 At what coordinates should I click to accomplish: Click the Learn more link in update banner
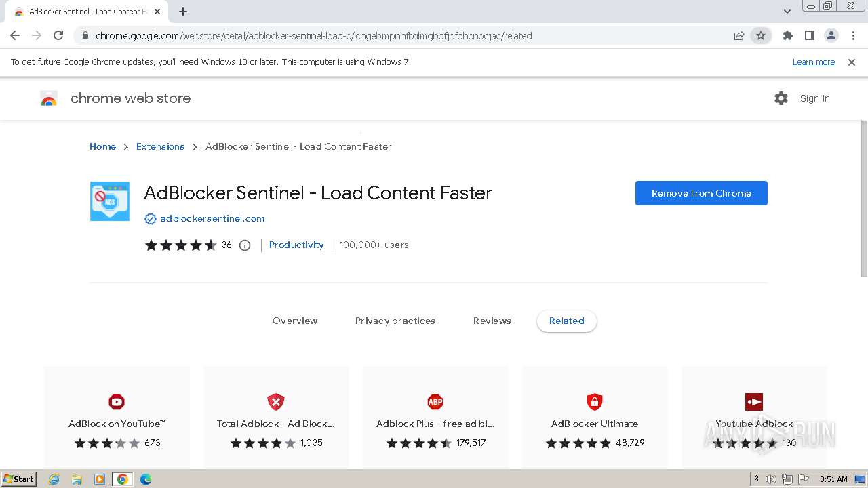tap(814, 62)
